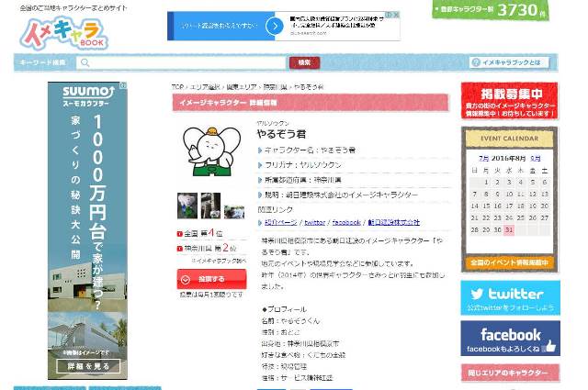Click the keyword search input field
This screenshot has width=588, height=390.
tap(182, 62)
